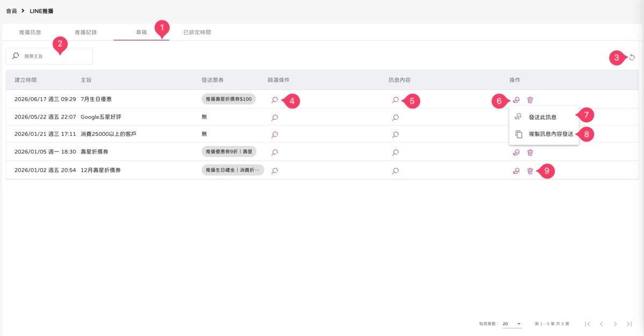Jump to the last page of results

click(x=630, y=324)
